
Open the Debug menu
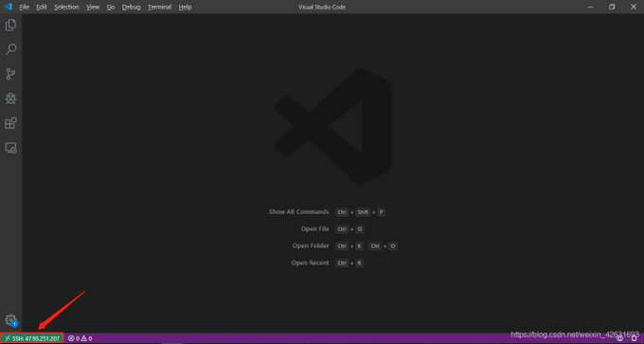131,7
